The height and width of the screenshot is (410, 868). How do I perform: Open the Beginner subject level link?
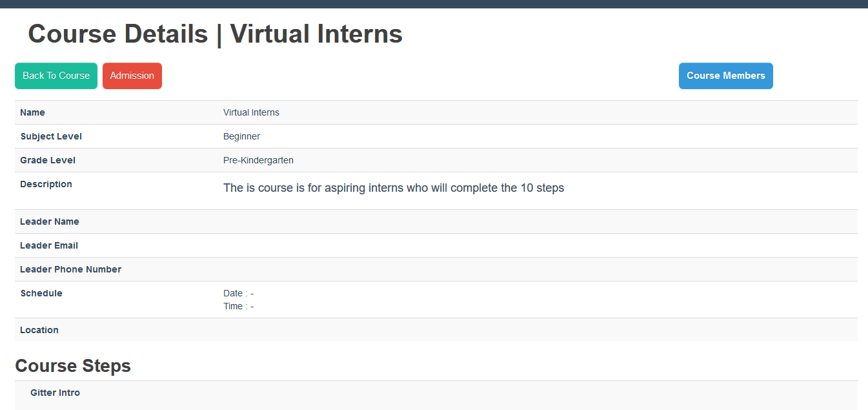point(241,136)
